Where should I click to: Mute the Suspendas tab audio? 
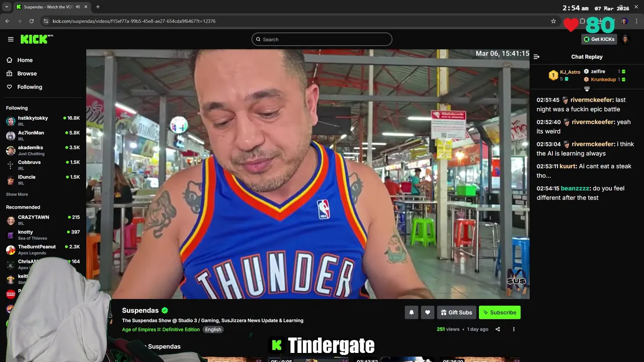click(77, 7)
